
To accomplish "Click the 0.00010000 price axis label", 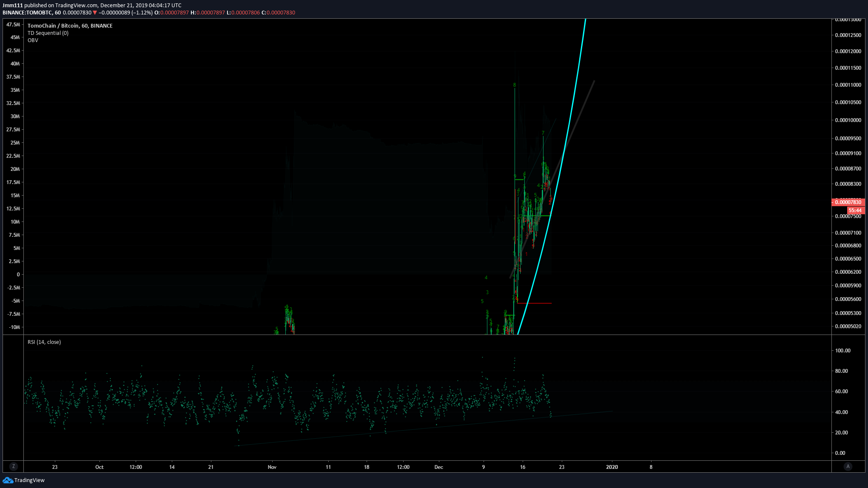I will 848,120.
